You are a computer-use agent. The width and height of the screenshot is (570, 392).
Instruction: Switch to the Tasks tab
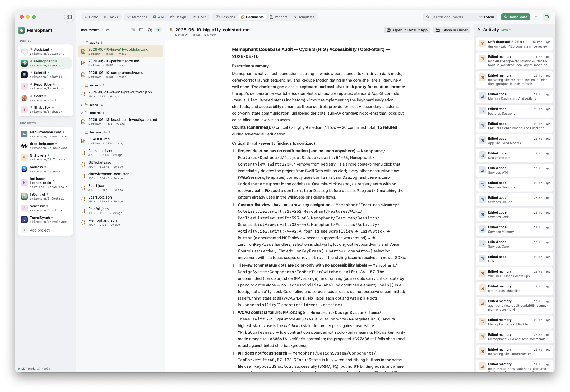coord(111,17)
